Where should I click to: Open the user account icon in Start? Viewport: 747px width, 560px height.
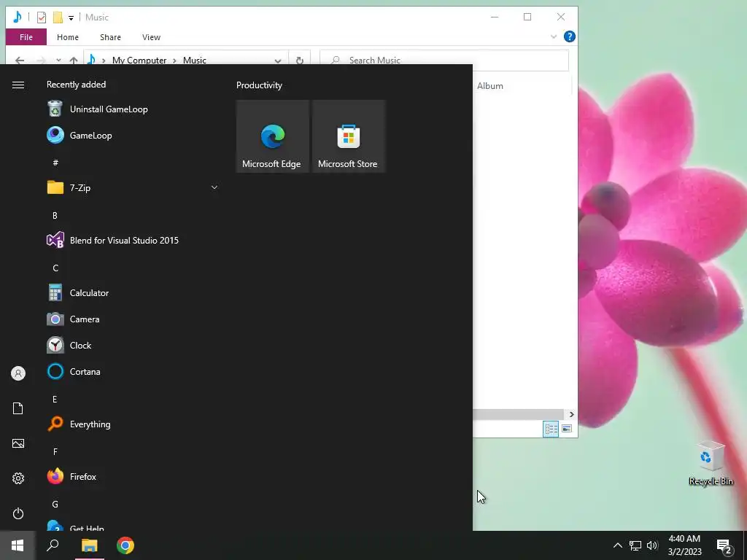tap(18, 373)
